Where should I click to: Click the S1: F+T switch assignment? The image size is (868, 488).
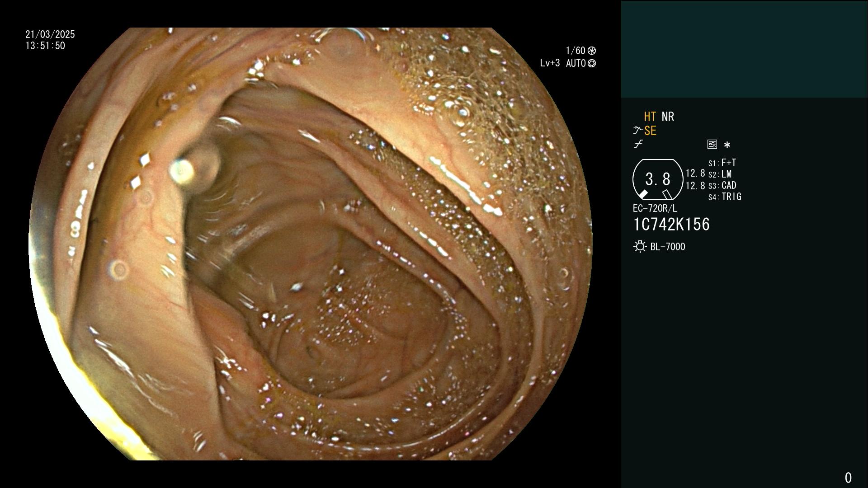[x=722, y=163]
